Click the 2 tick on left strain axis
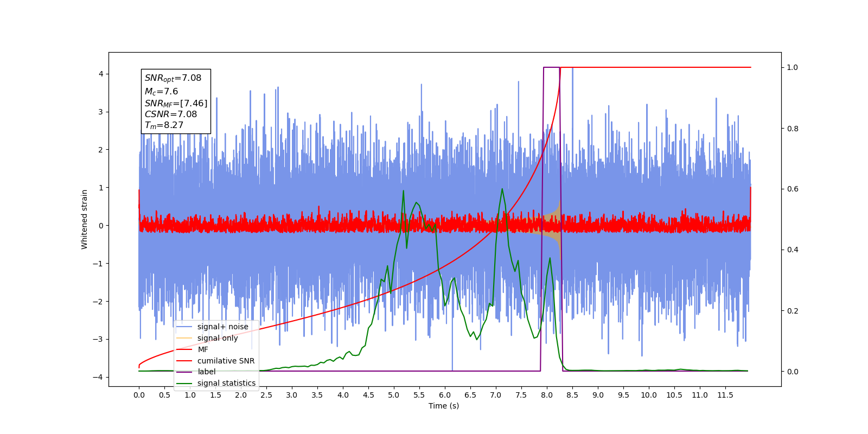This screenshot has height=434, width=868. pos(101,150)
